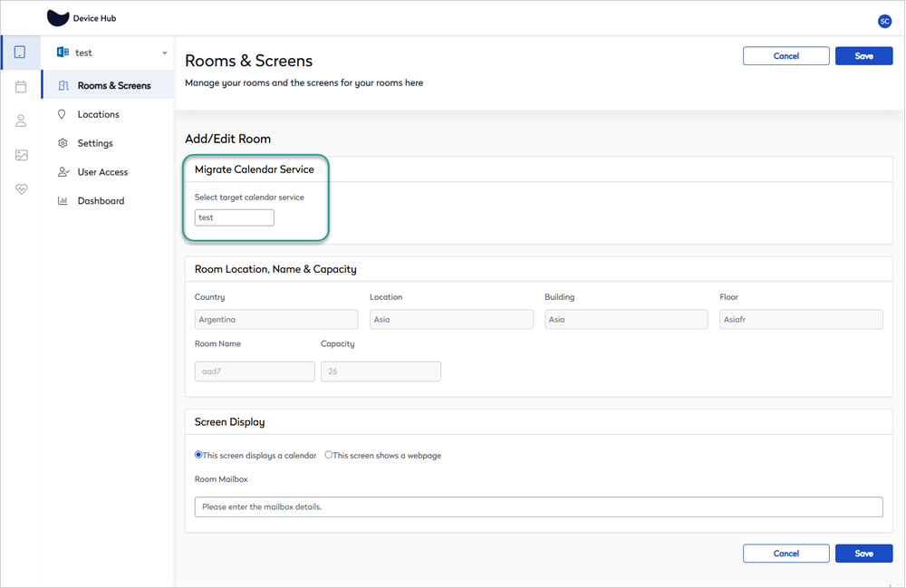Open the person icon in left rail
Screen dimensions: 906x588
click(21, 120)
